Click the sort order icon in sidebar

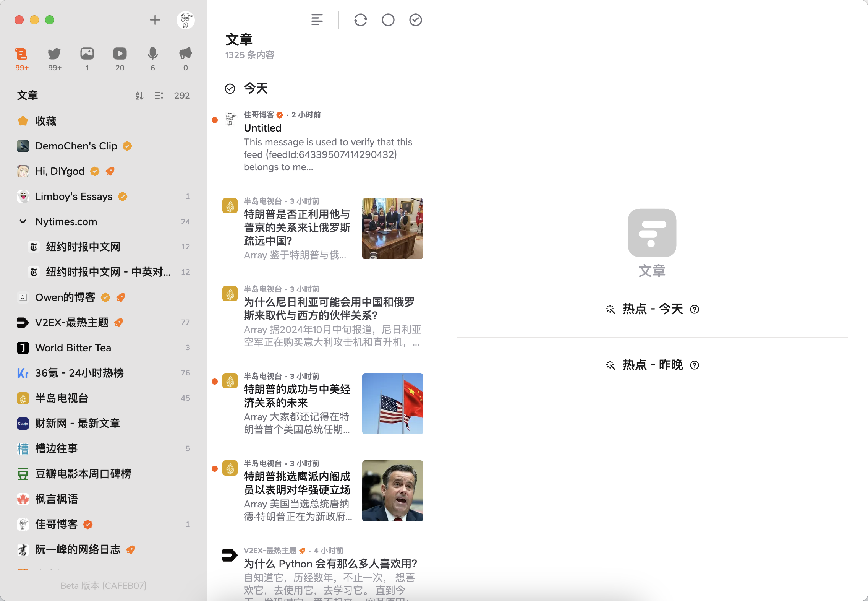tap(139, 96)
